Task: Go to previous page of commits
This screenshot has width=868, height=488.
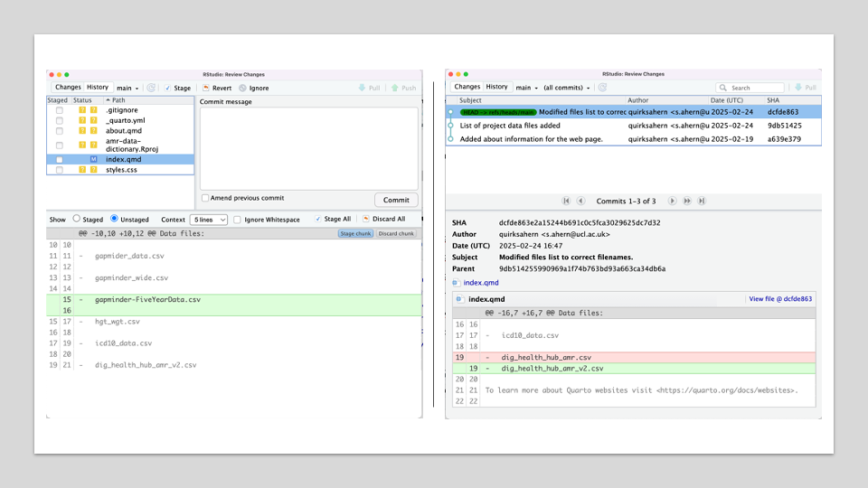Action: click(580, 201)
